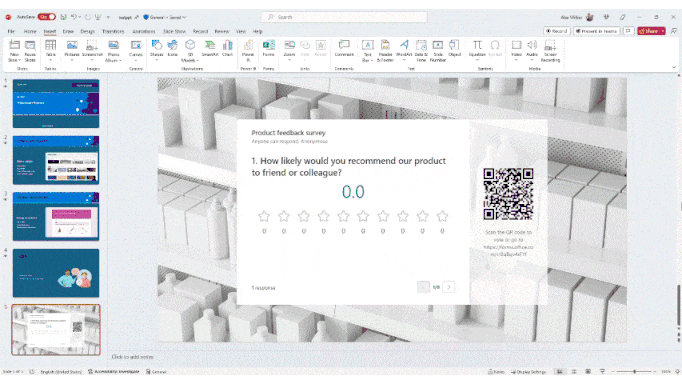Open the Zoom links button

pos(289,50)
